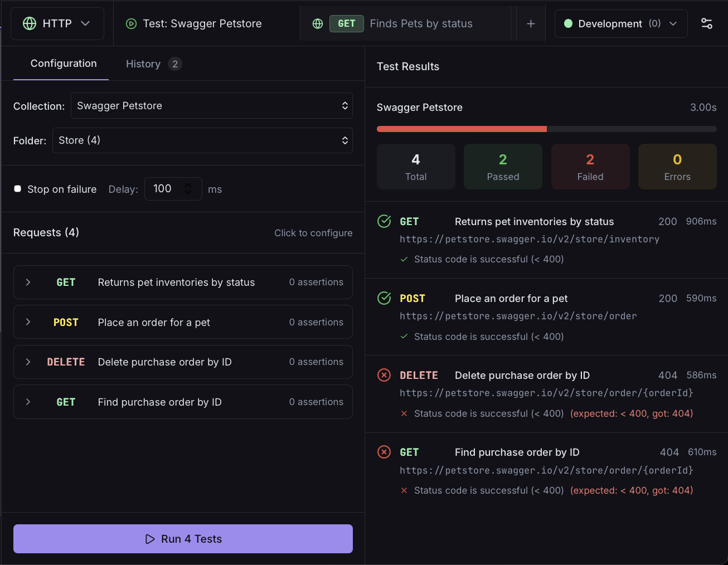Click the globe icon on the GET request tab
The height and width of the screenshot is (565, 728).
[318, 23]
